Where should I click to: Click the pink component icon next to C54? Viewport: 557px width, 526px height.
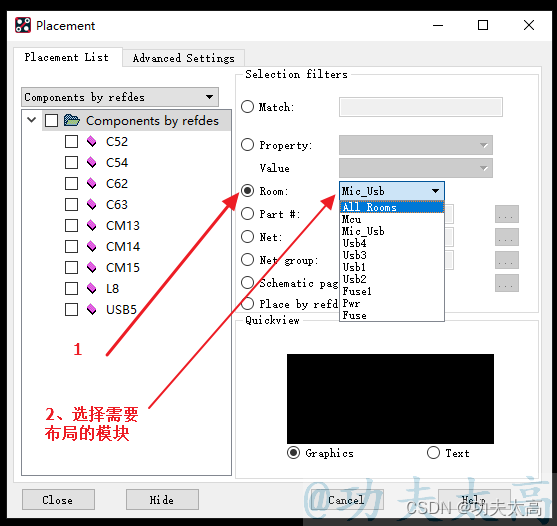click(92, 162)
